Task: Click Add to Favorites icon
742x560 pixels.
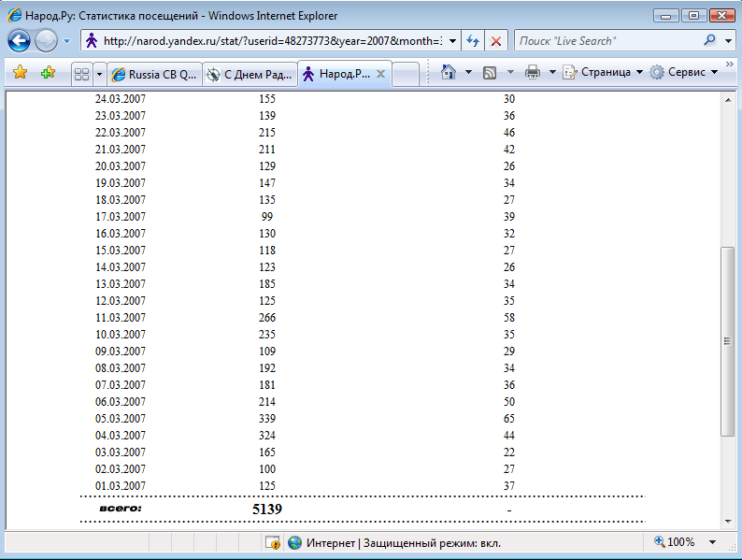Action: (x=48, y=73)
